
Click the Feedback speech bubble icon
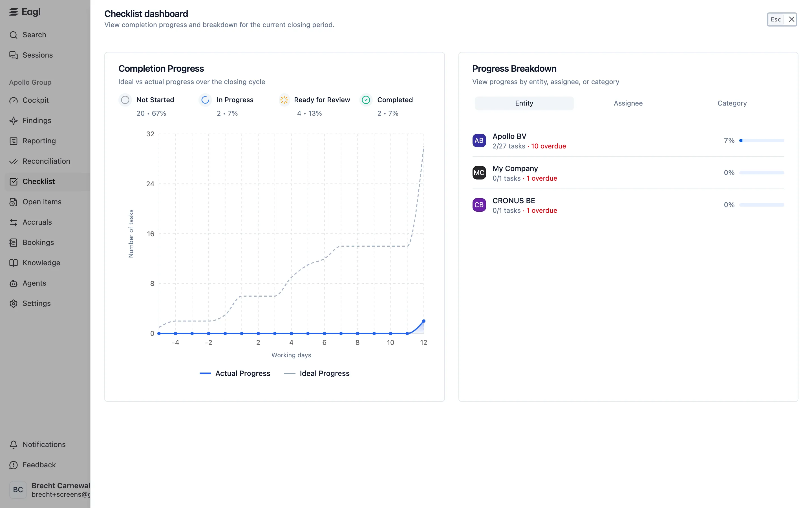pyautogui.click(x=14, y=465)
